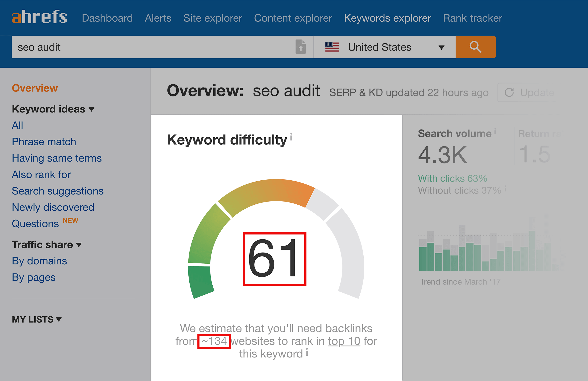Open Newly discovered keywords
Viewport: 588px width, 381px height.
click(53, 207)
